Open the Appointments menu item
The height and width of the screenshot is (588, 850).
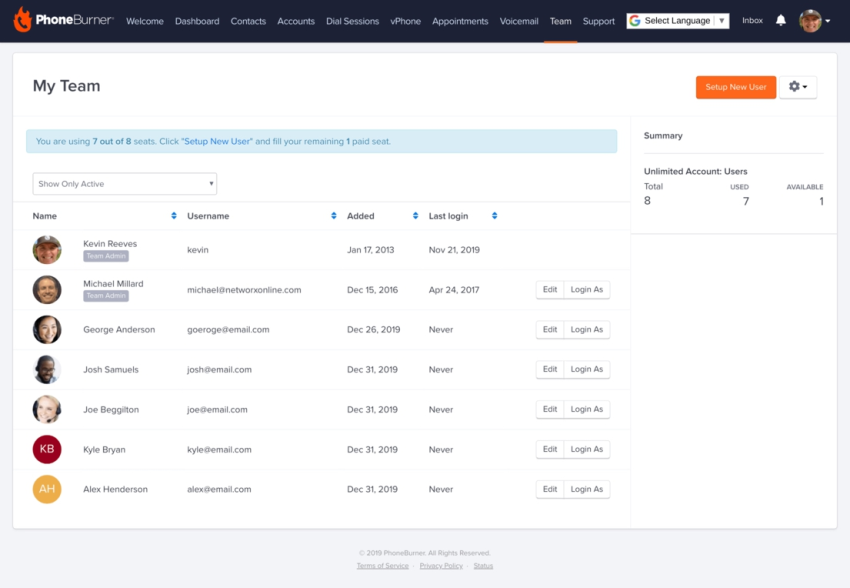tap(460, 21)
